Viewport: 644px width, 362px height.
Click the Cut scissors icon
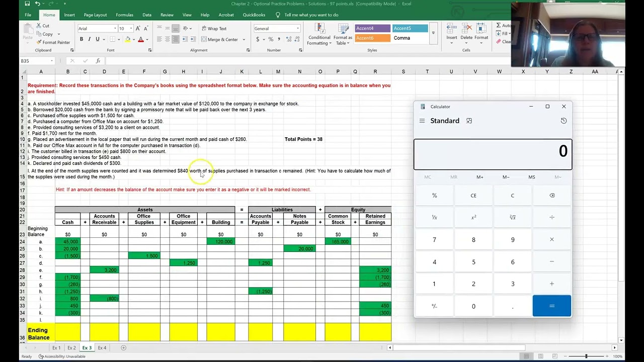coord(39,26)
